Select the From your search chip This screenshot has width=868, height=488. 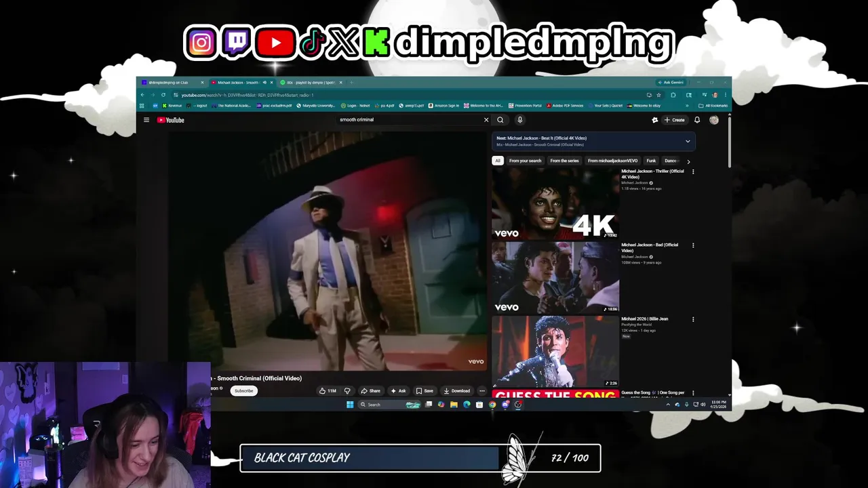[x=525, y=161]
